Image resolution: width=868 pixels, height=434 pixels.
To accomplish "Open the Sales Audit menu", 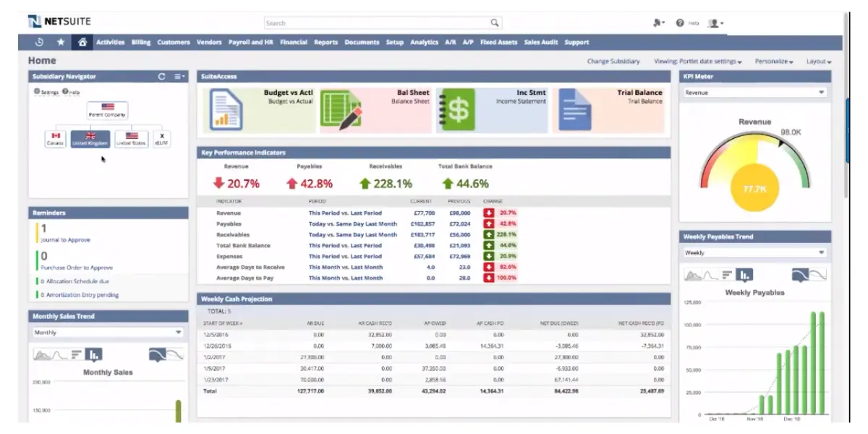I will [541, 42].
